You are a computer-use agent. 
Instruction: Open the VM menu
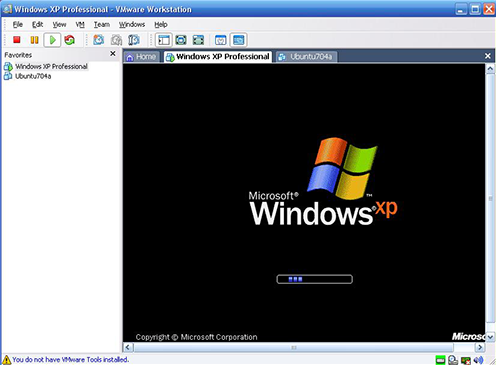80,24
